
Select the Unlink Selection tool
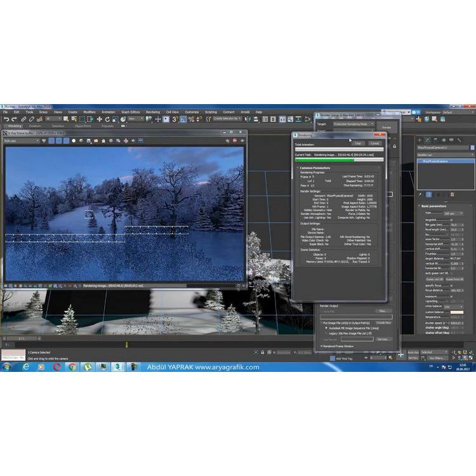pos(31,119)
